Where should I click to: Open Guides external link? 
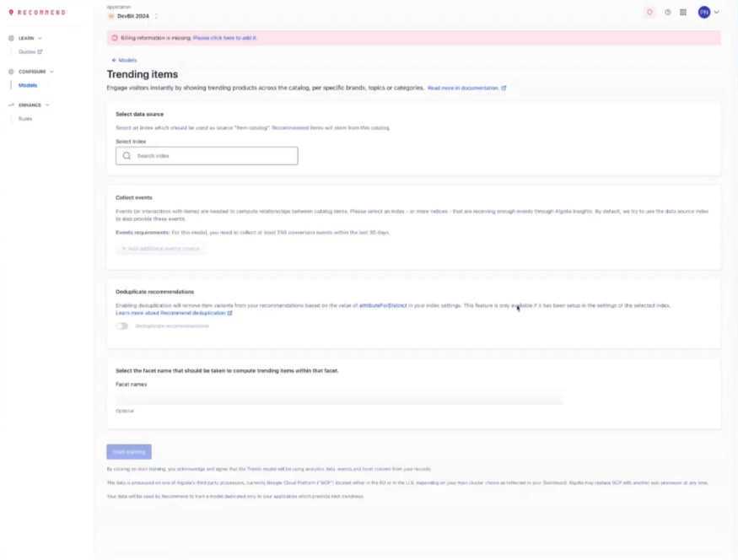pyautogui.click(x=30, y=51)
